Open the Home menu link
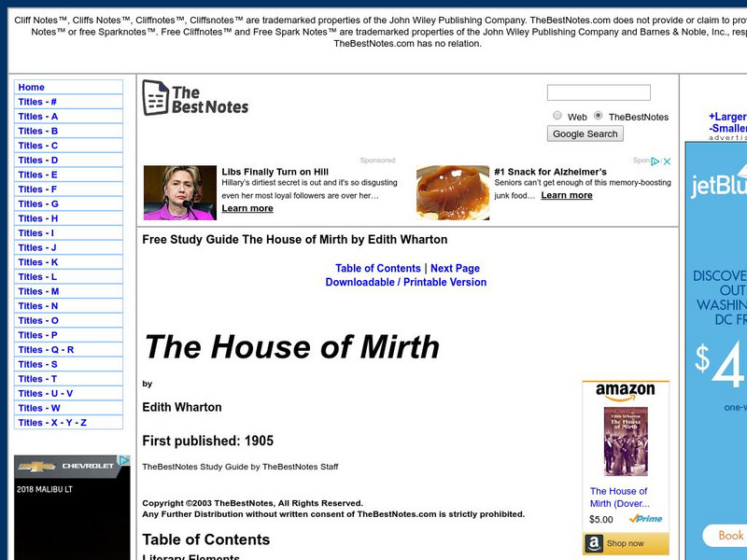747x560 pixels. click(x=68, y=87)
